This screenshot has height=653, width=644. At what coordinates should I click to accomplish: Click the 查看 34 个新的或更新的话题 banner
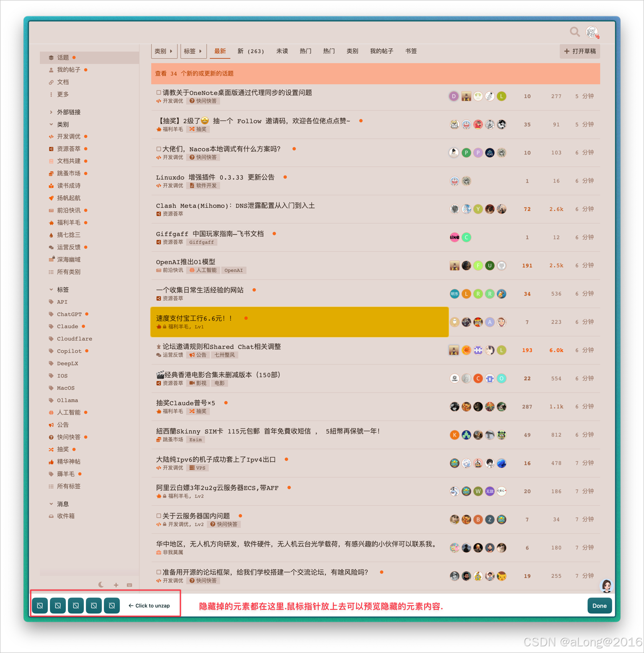point(376,74)
